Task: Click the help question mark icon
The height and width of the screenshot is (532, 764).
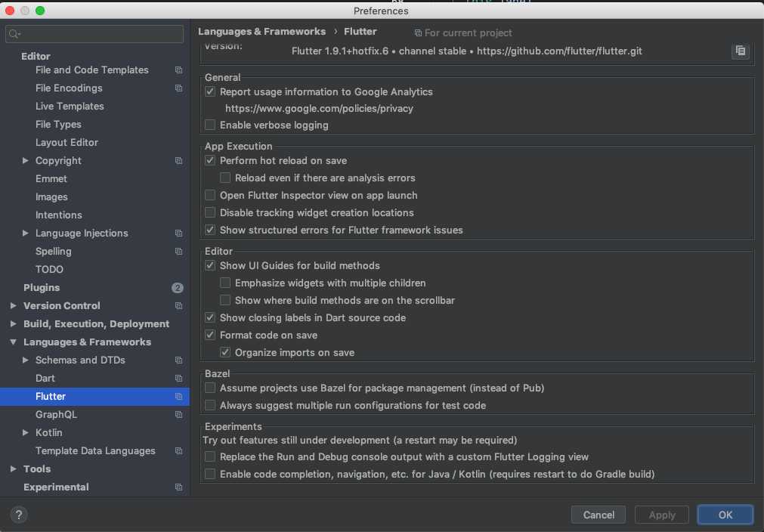Action: point(19,515)
